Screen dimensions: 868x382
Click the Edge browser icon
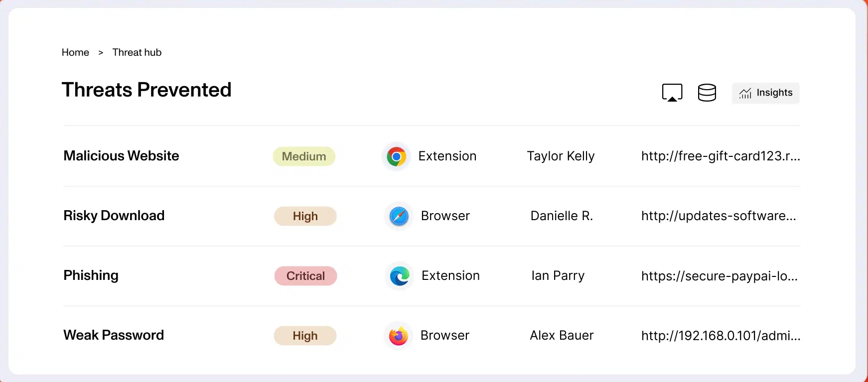point(400,276)
